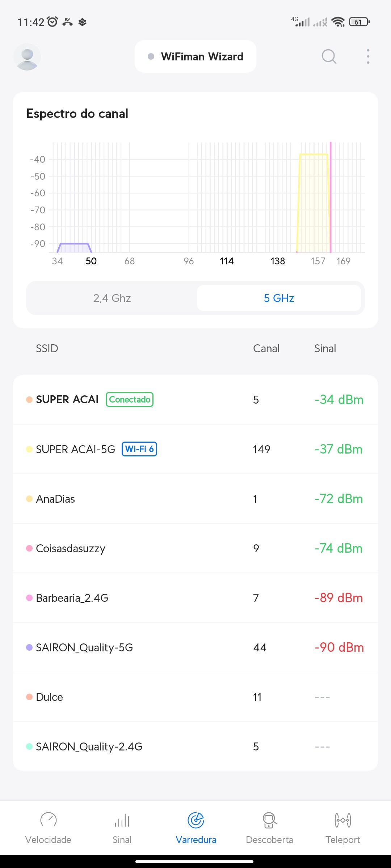
Task: Open the WiFiman Wizard network selector
Action: (195, 57)
